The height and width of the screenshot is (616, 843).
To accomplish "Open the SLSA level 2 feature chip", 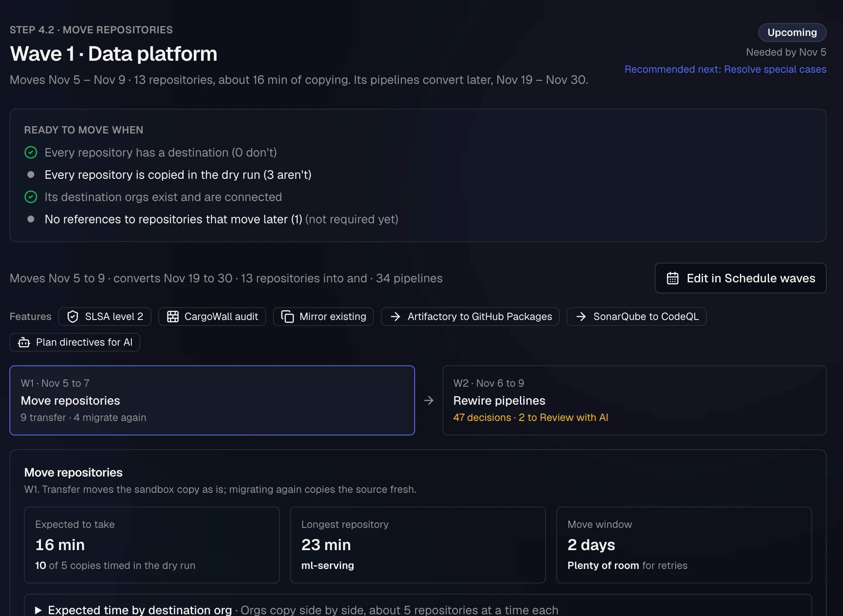I will (x=105, y=317).
